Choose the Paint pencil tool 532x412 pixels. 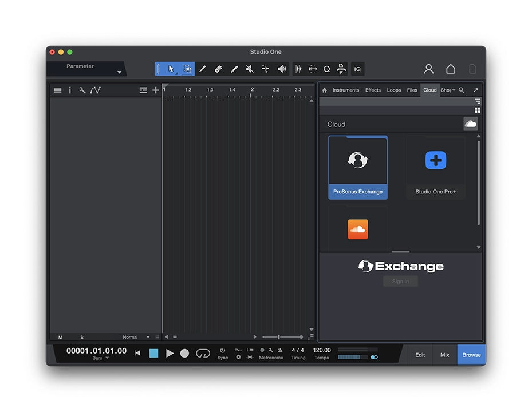pos(234,69)
